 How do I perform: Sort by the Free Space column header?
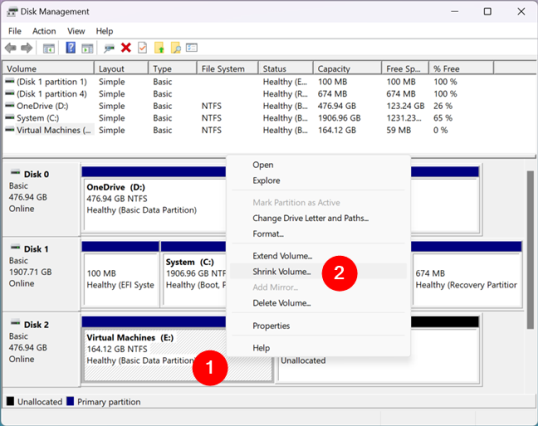(x=405, y=69)
